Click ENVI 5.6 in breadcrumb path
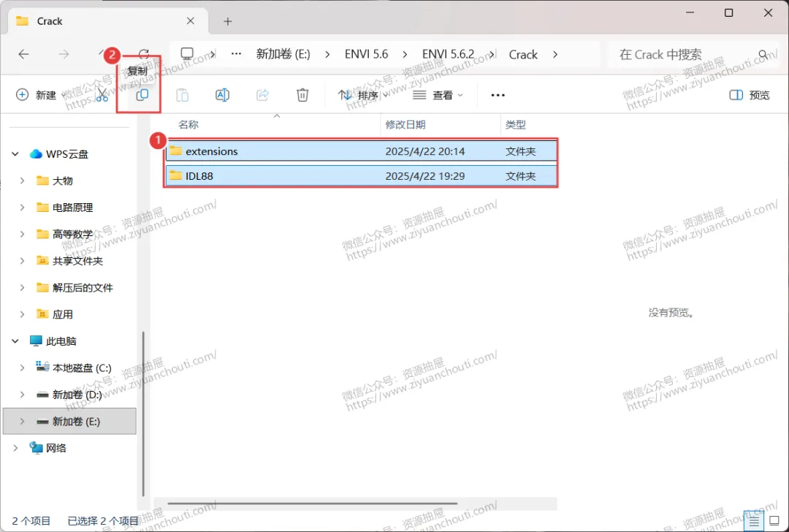This screenshot has height=532, width=789. (x=366, y=54)
